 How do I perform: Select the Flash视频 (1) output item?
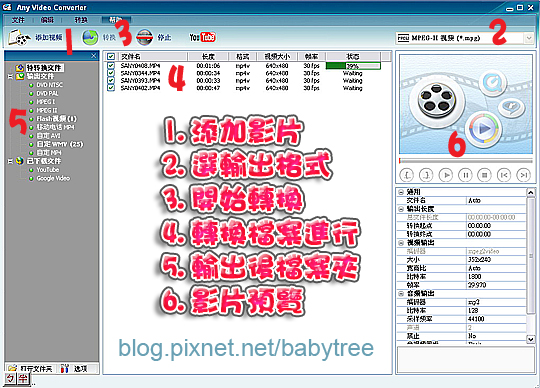(56, 119)
